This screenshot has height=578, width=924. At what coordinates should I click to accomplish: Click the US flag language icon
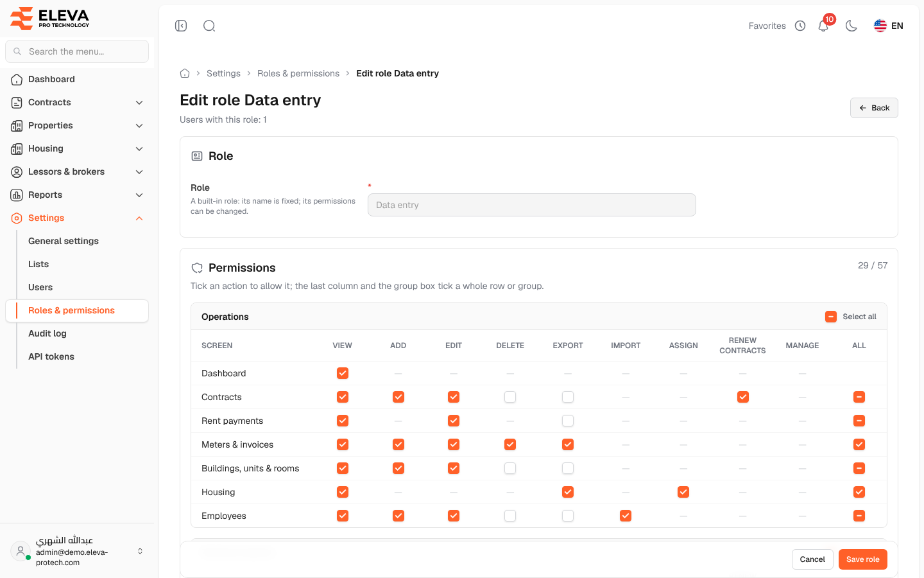(x=880, y=26)
